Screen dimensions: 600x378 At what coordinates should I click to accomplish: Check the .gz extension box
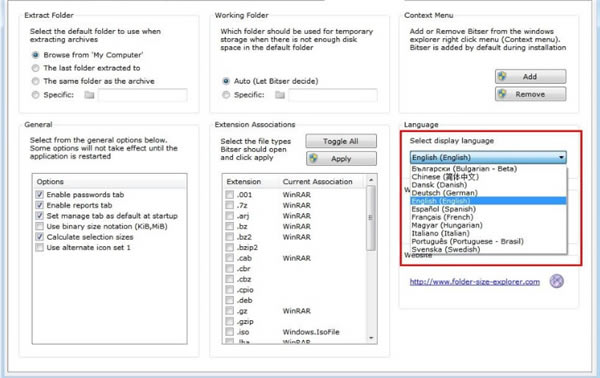point(230,311)
